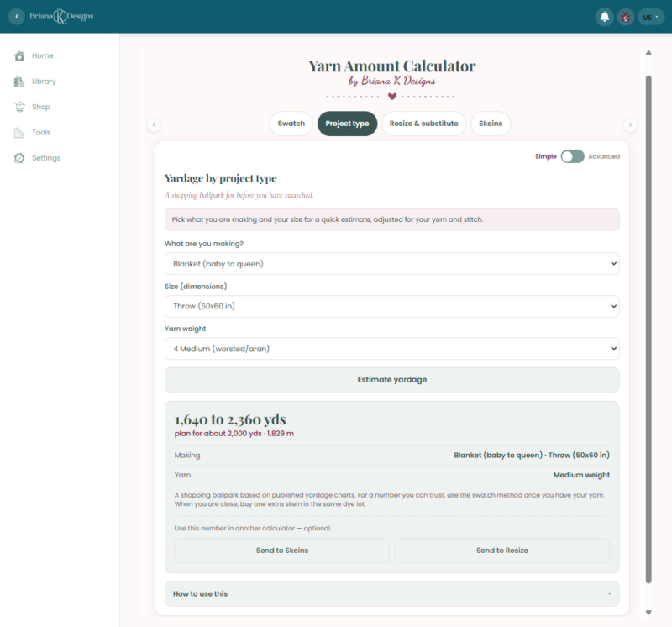
Task: Open the 'What are you making?' dropdown
Action: [x=391, y=264]
